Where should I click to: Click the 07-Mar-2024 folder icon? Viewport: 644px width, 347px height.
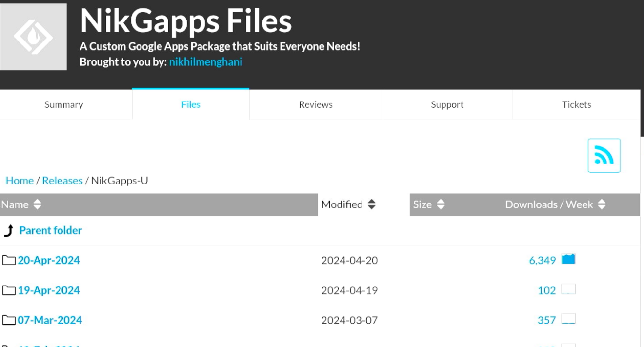[9, 320]
